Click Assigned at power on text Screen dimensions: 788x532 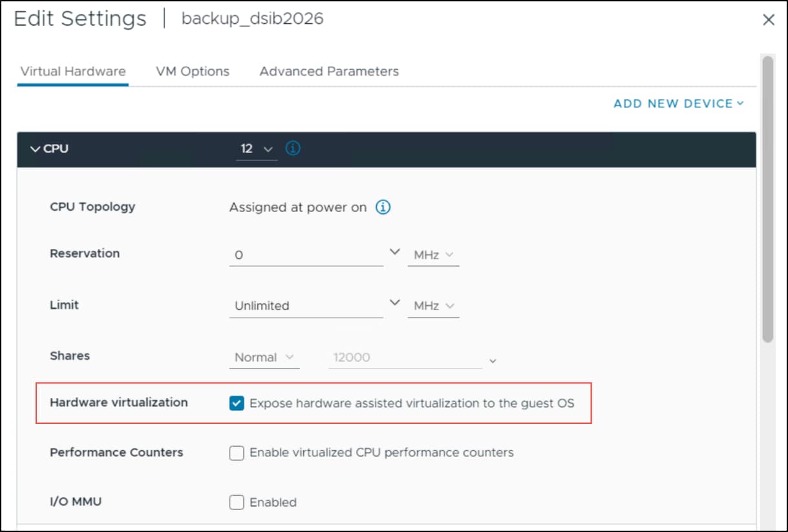(298, 207)
